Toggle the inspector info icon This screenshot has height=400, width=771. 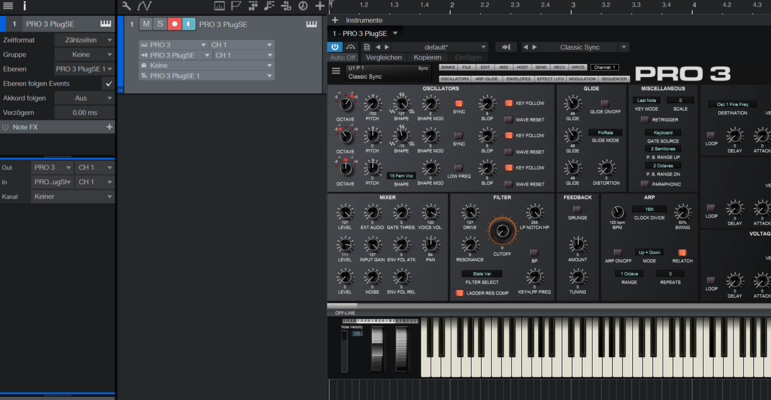pyautogui.click(x=25, y=6)
